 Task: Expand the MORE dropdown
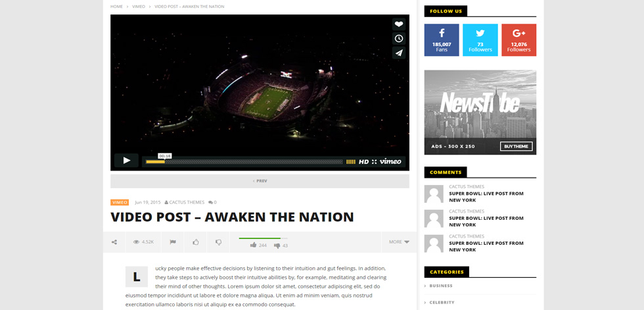(x=399, y=242)
